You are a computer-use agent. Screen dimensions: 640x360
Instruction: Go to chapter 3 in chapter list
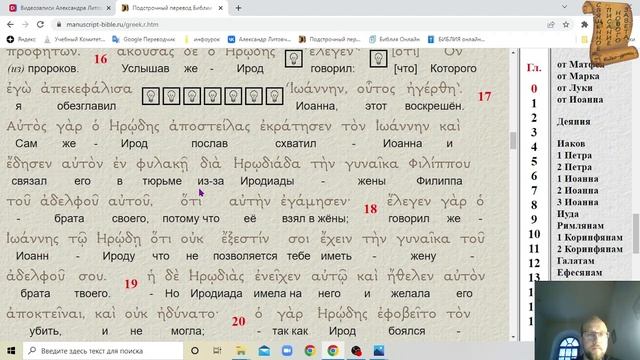click(534, 132)
